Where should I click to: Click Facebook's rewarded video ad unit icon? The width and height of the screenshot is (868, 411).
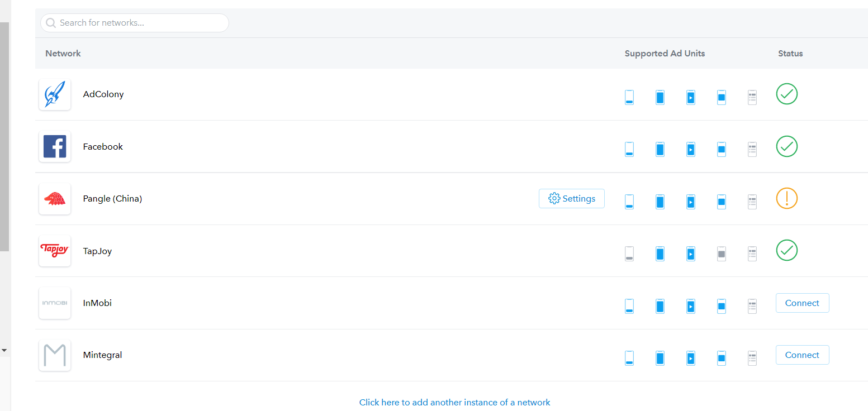(x=691, y=150)
